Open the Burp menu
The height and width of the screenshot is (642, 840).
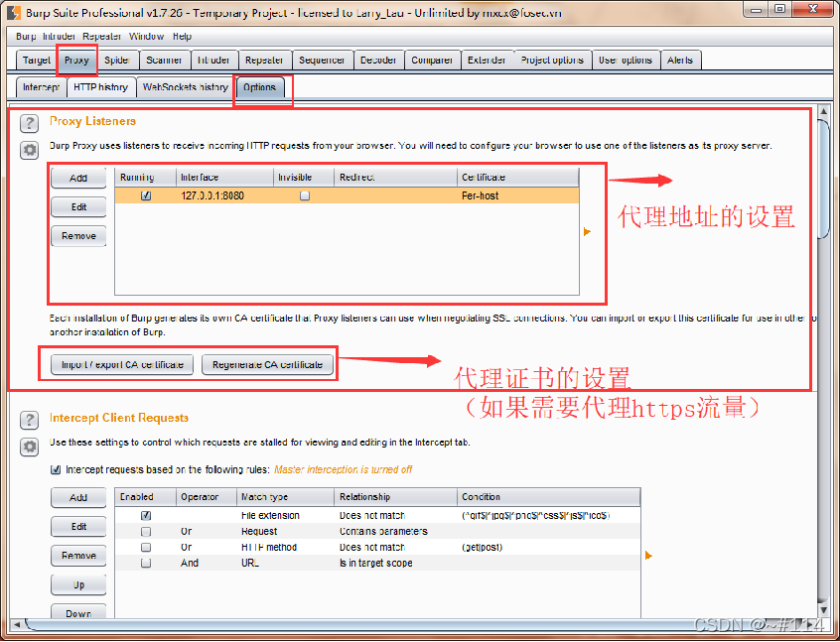[x=26, y=37]
